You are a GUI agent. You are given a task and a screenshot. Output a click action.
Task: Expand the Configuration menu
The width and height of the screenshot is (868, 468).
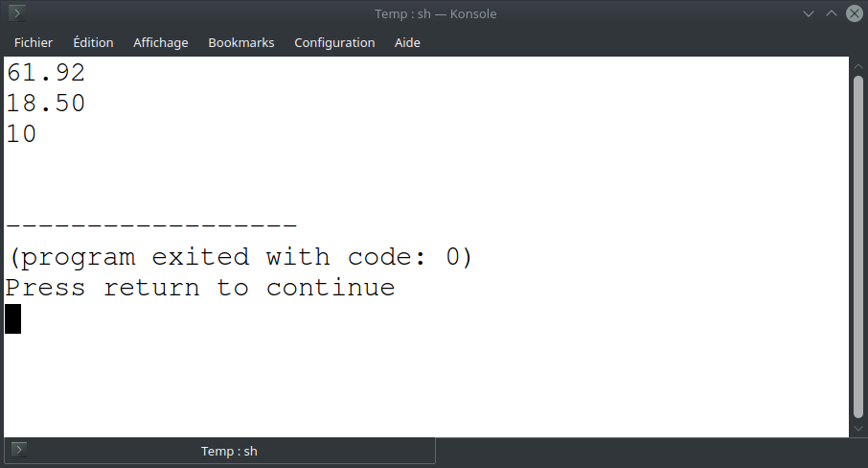(x=334, y=42)
